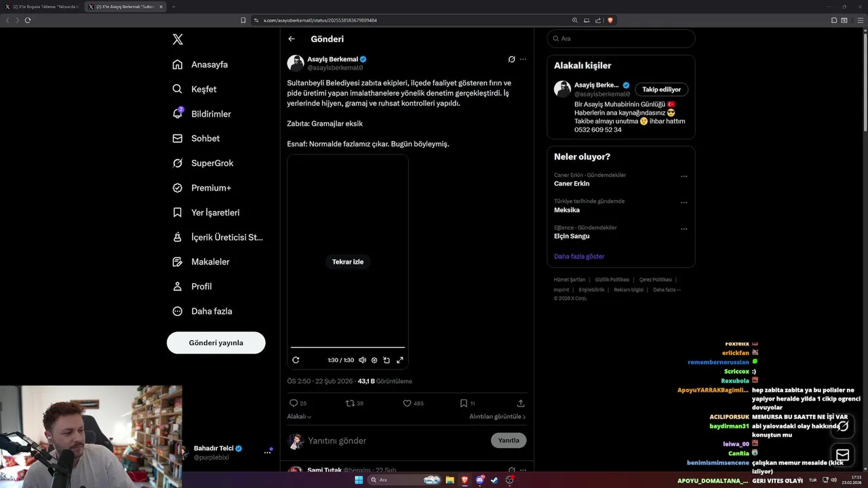Open more options for Elçin Sangu trend
The height and width of the screenshot is (488, 868).
(x=684, y=228)
